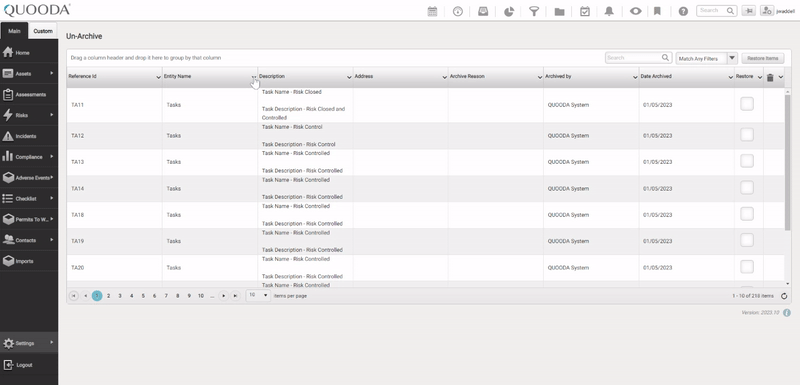The width and height of the screenshot is (800, 385).
Task: Go to last page of grid
Action: point(235,296)
